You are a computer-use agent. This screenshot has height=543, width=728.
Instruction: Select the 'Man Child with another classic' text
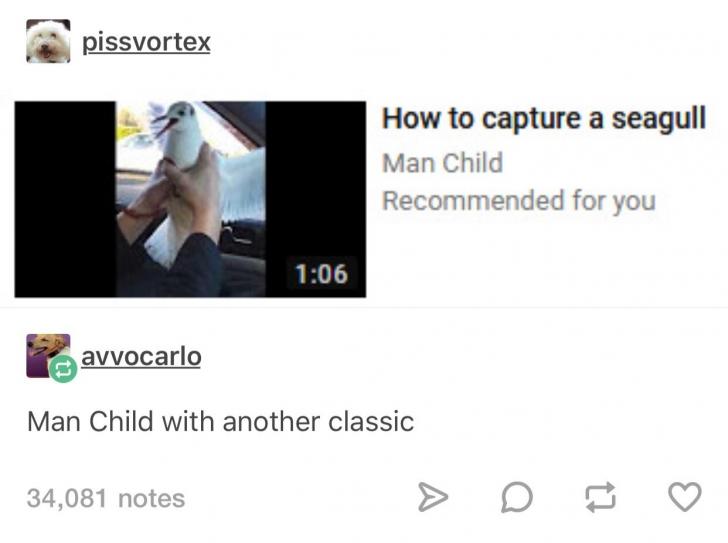point(221,422)
